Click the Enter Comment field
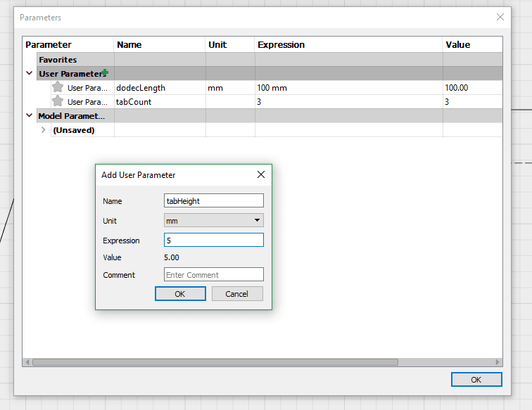 [x=214, y=275]
